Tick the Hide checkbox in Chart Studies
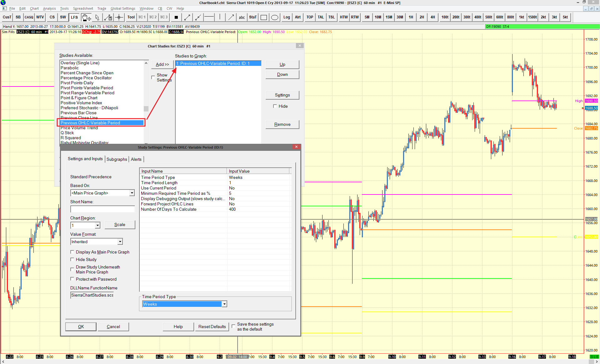The width and height of the screenshot is (600, 364). click(x=275, y=106)
